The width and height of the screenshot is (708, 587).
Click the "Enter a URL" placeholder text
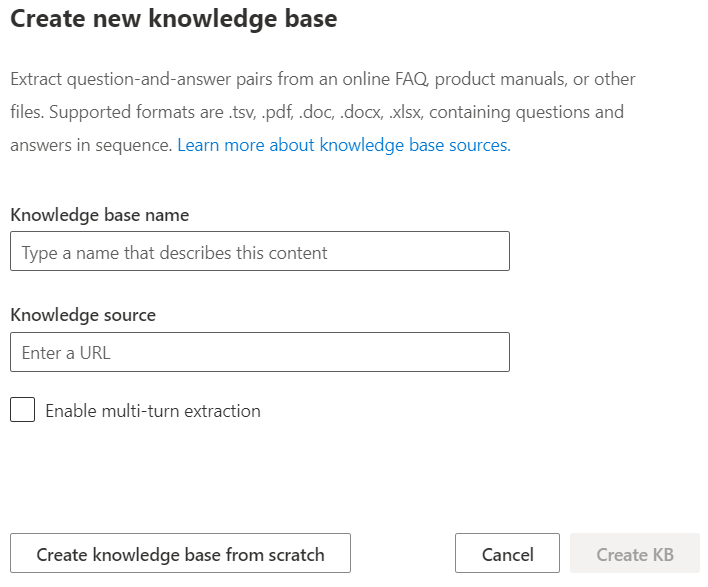(x=66, y=353)
